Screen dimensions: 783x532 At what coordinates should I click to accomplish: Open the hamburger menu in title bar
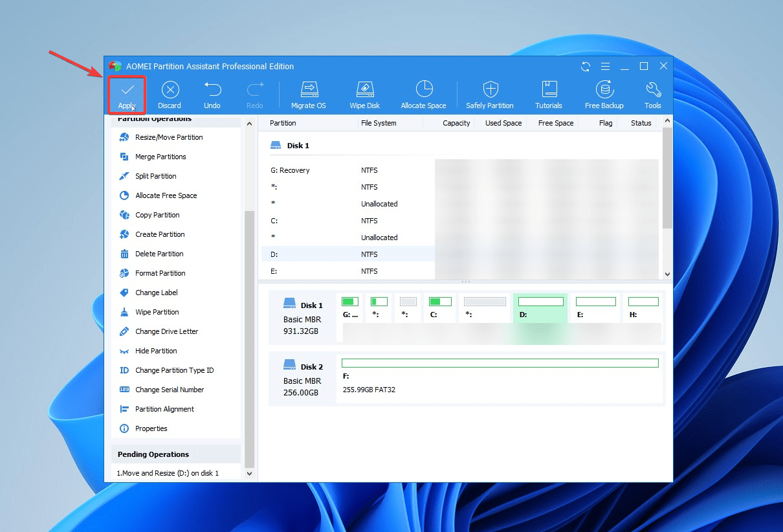coord(605,67)
